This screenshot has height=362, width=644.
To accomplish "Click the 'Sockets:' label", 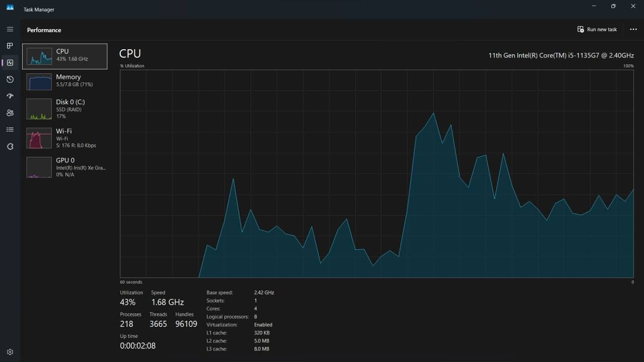I will 215,301.
